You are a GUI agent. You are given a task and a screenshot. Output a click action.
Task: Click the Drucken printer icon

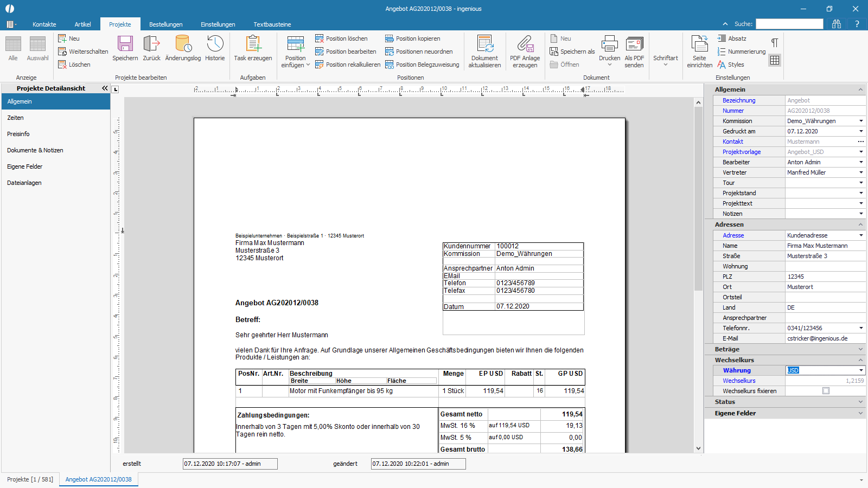pyautogui.click(x=609, y=43)
